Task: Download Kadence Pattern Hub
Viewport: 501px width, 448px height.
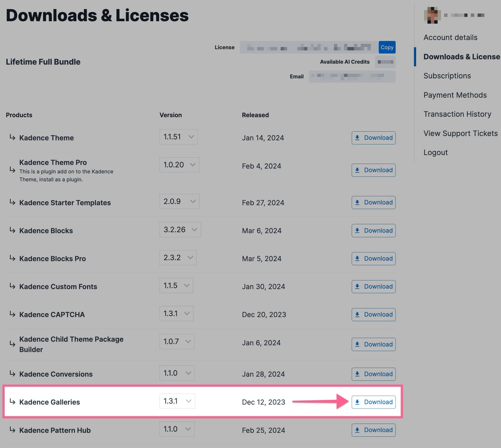Action: (373, 430)
